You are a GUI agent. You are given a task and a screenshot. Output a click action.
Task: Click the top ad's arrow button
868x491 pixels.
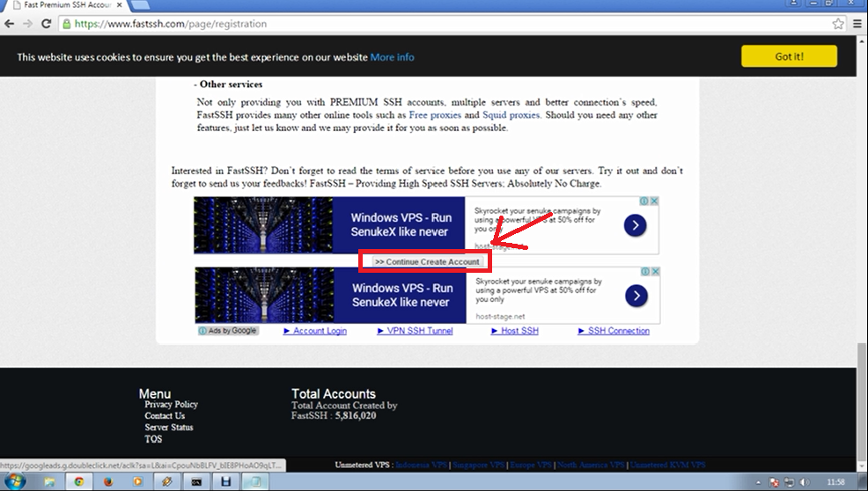point(635,225)
